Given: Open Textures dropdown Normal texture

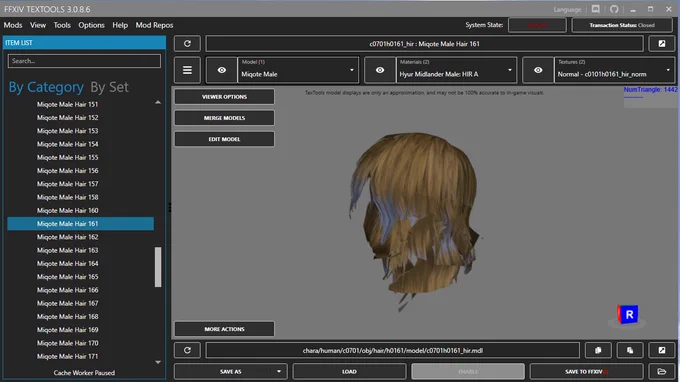Looking at the screenshot, I should (x=614, y=70).
